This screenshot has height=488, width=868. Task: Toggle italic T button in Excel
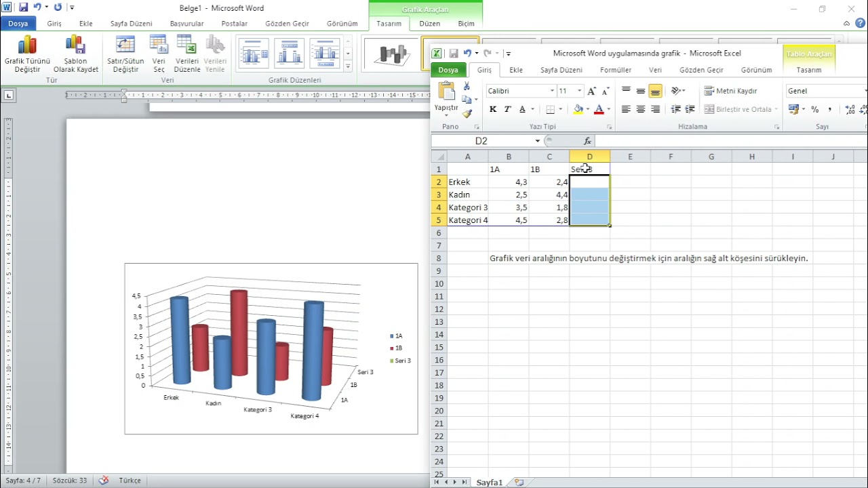pyautogui.click(x=507, y=109)
